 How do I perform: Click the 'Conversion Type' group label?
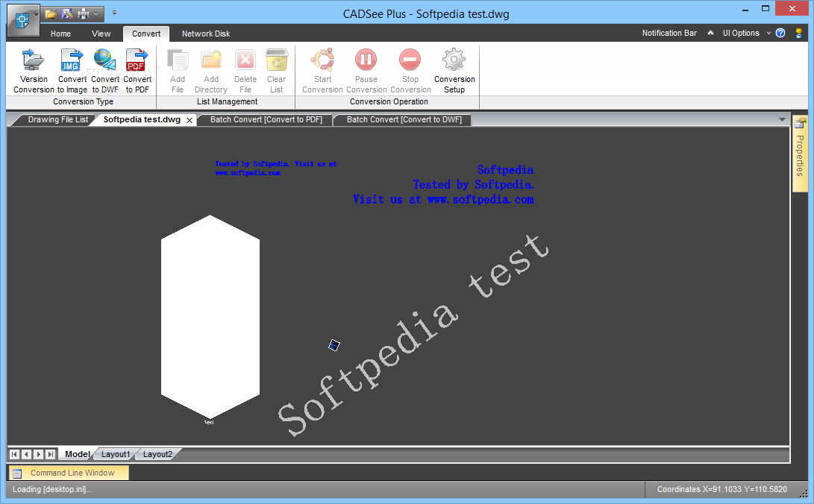click(x=83, y=101)
